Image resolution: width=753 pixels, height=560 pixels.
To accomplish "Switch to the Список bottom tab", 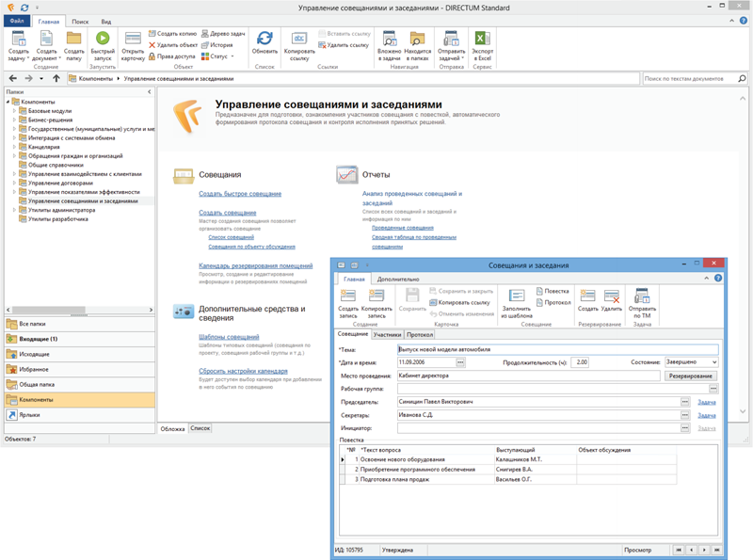I will point(200,428).
